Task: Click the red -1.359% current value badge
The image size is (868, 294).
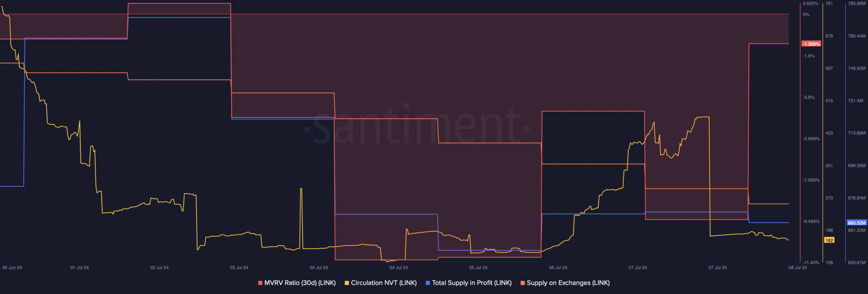Action: [811, 44]
